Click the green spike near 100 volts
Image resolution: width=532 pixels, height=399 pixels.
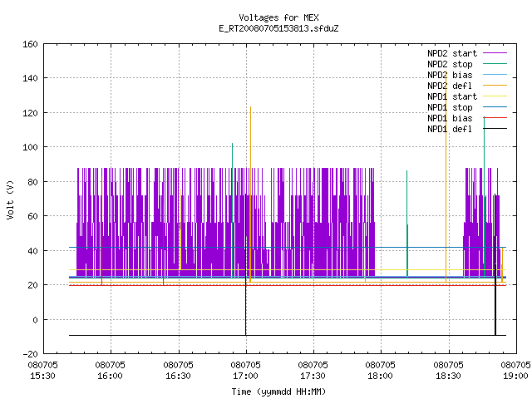pyautogui.click(x=233, y=210)
